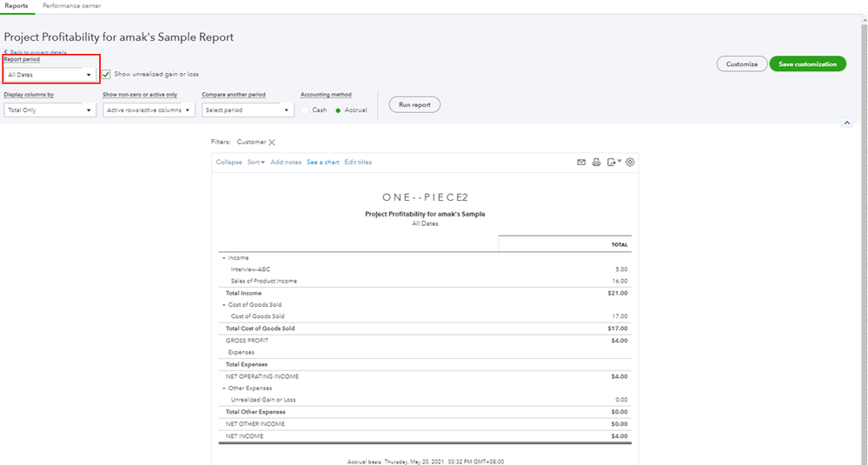Switch to the Performance center tab
This screenshot has height=465, width=868.
(71, 6)
